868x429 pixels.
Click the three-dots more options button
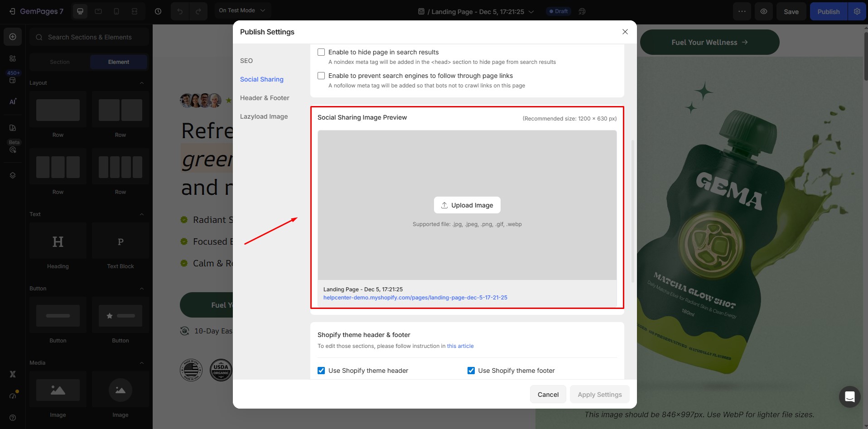pos(742,11)
